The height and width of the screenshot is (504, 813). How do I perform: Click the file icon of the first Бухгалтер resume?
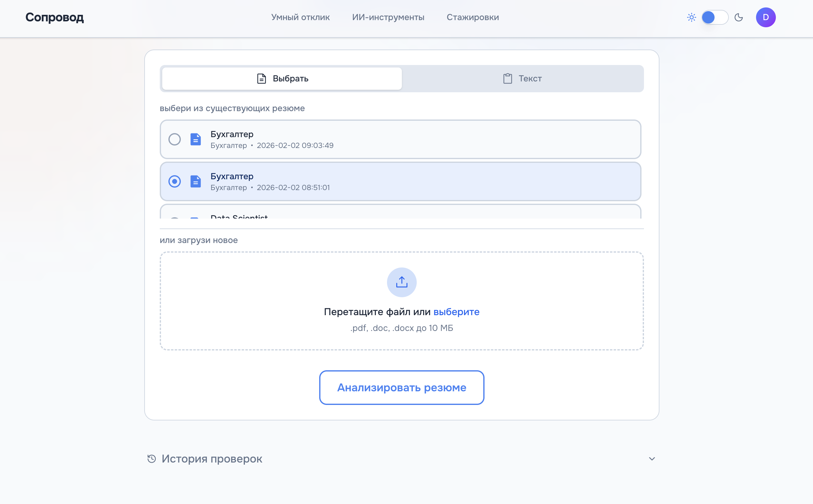point(195,139)
